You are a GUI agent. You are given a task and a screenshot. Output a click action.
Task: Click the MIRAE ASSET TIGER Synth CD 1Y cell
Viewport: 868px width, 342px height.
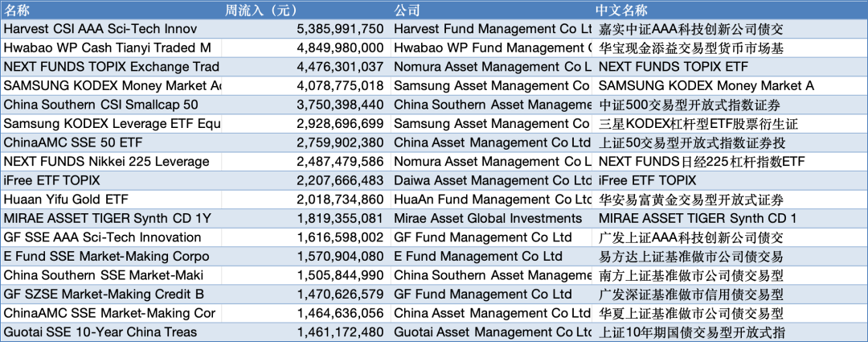pyautogui.click(x=111, y=218)
